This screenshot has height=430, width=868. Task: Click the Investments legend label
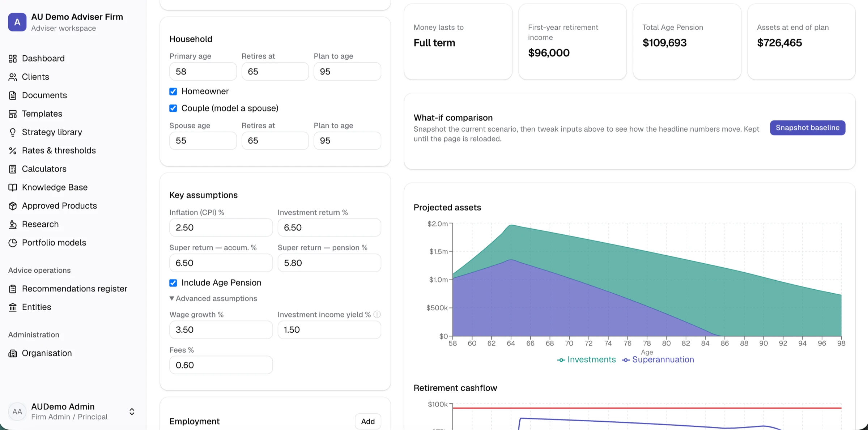(x=591, y=360)
